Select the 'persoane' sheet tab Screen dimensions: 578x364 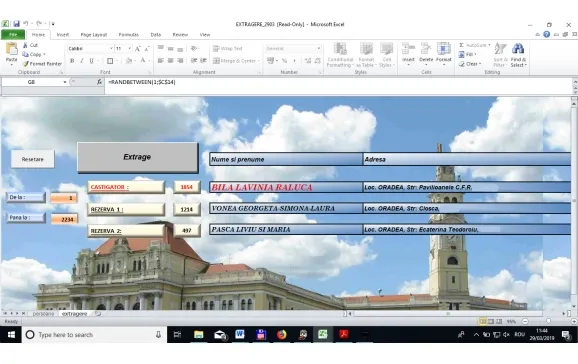click(x=43, y=314)
